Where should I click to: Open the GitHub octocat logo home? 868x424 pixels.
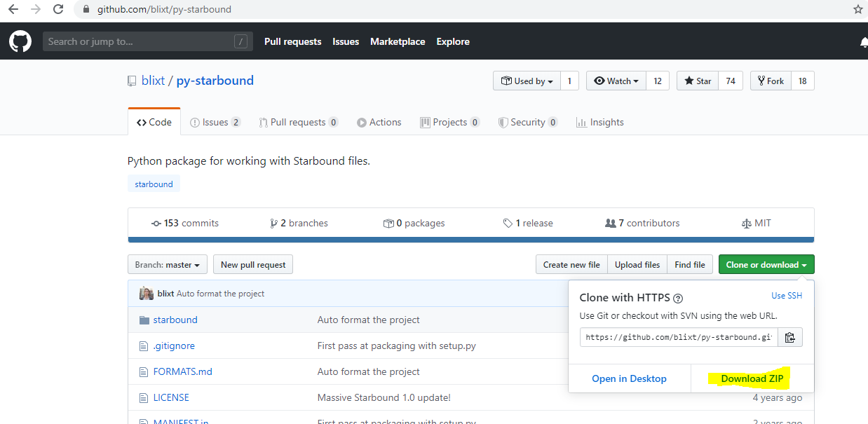point(20,41)
